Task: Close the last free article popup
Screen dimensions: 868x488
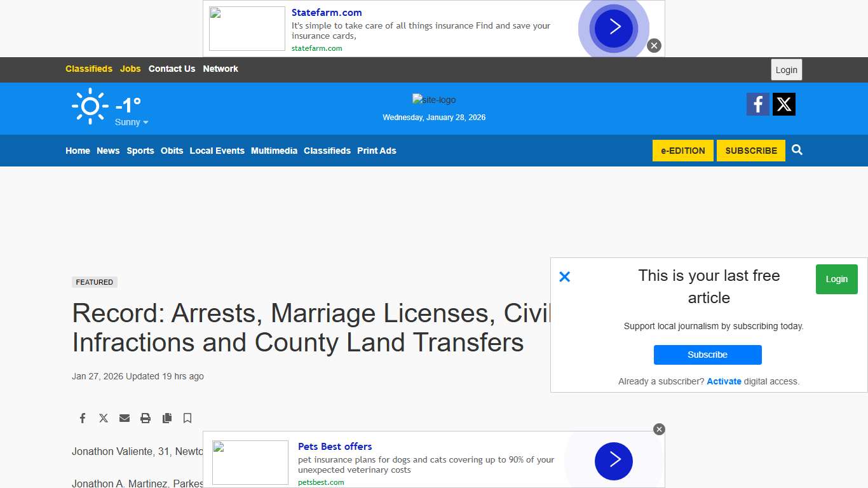Action: point(564,276)
